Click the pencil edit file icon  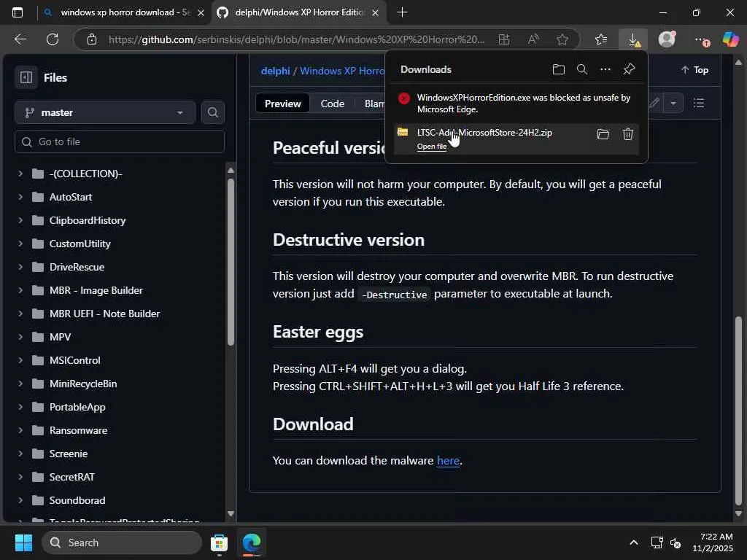click(654, 103)
